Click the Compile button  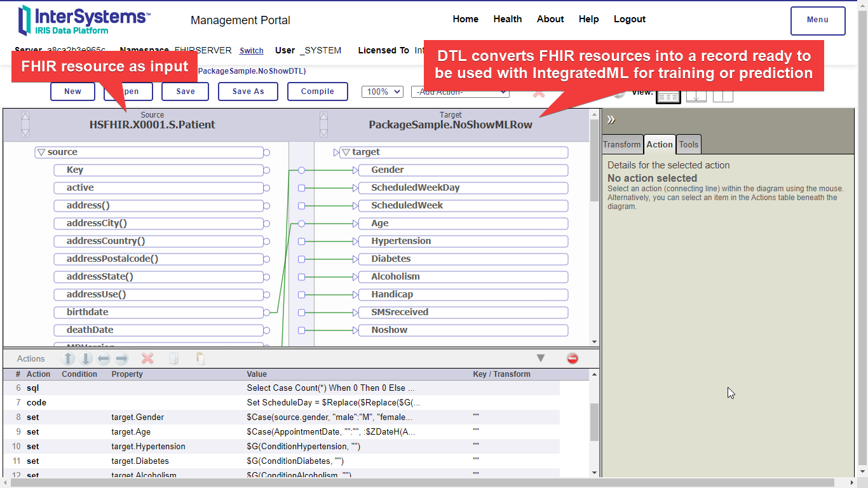(x=318, y=91)
